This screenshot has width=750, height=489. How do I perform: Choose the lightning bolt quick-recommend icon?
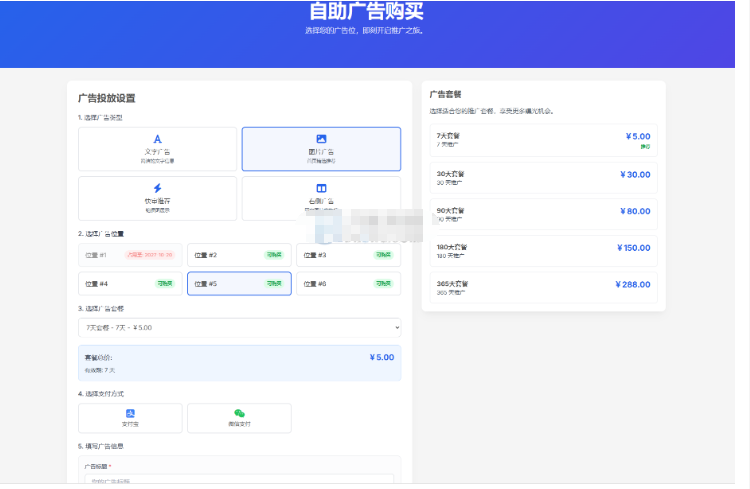(157, 188)
